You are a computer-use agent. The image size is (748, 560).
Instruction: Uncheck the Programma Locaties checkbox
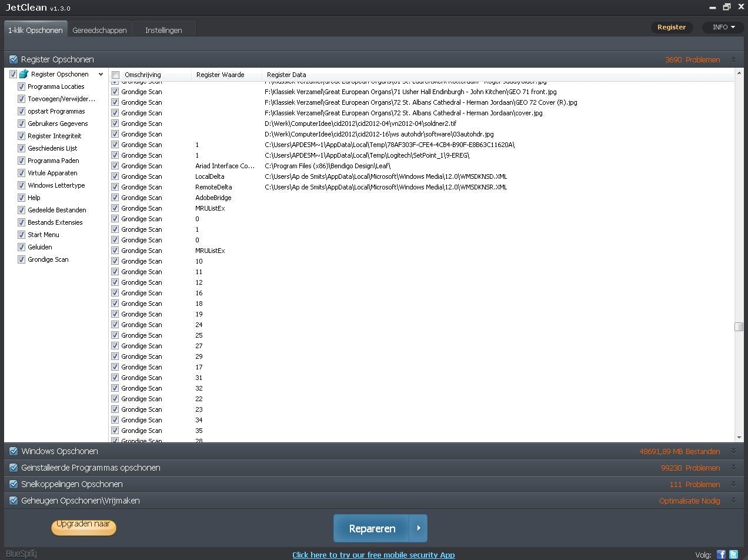21,86
